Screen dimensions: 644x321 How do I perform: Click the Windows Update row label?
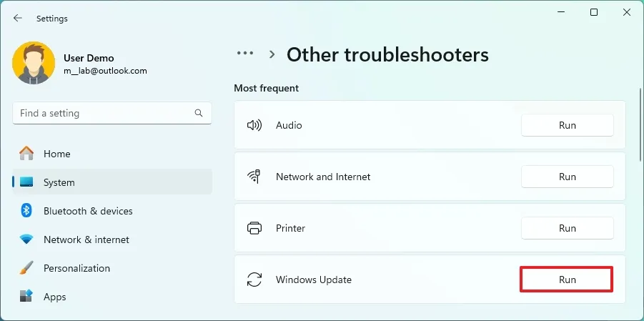(314, 280)
